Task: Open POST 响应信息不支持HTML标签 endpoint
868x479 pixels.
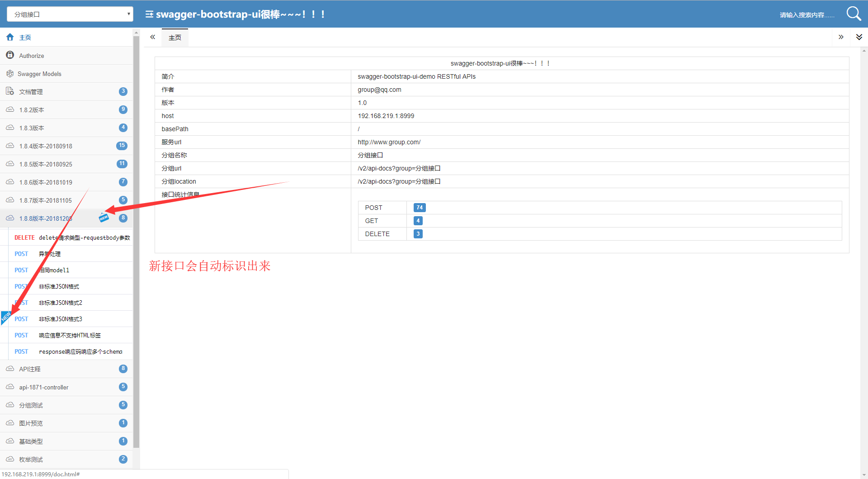Action: click(71, 335)
